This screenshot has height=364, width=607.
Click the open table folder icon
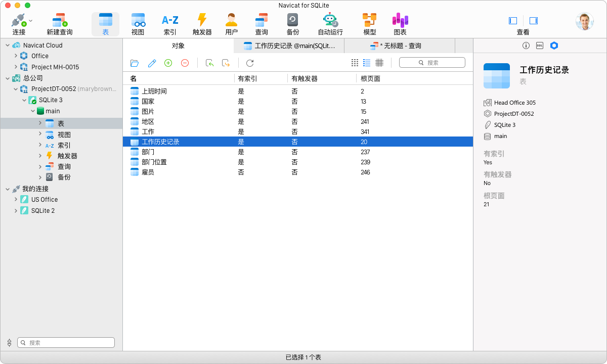pos(135,63)
